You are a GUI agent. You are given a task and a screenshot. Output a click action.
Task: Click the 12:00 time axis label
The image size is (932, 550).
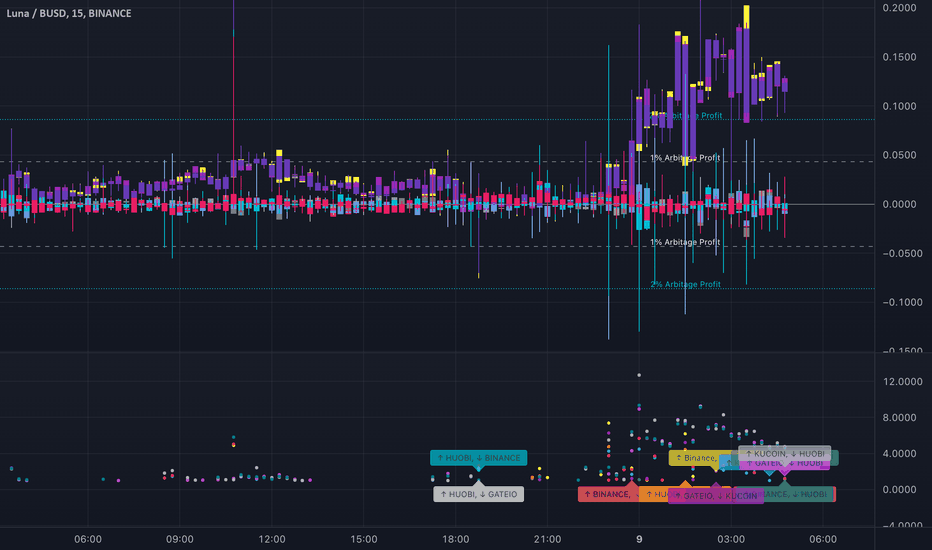tap(272, 539)
